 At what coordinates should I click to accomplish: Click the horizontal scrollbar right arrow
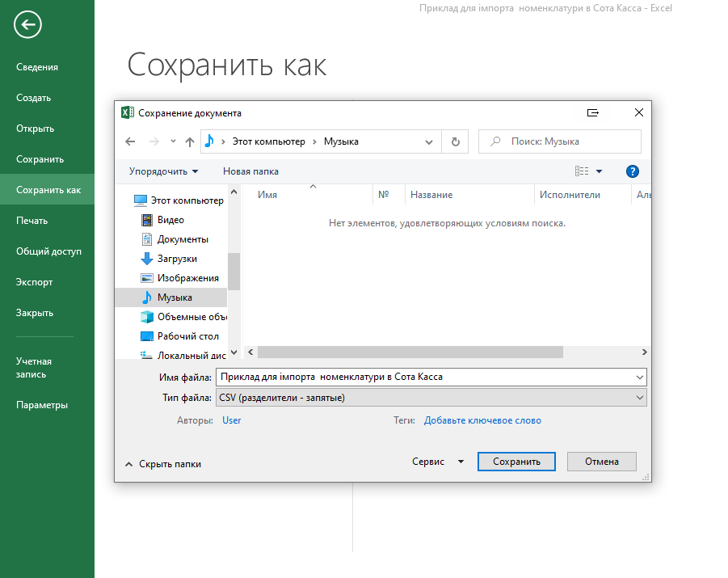tap(645, 352)
